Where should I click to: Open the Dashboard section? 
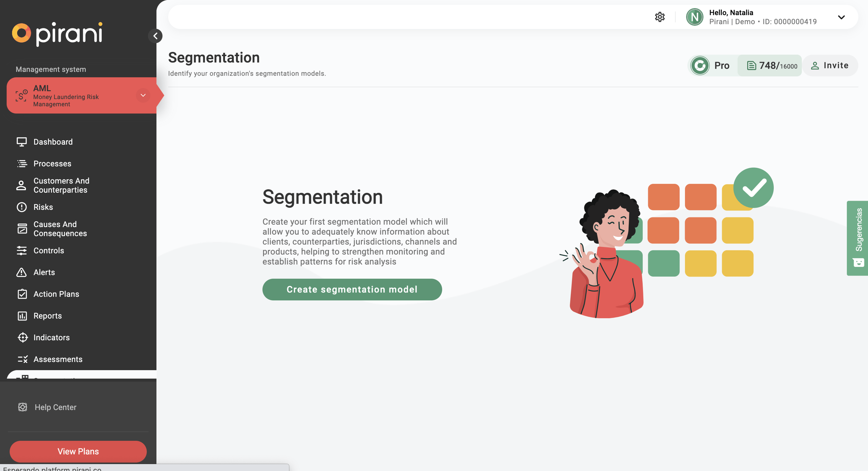tap(53, 142)
